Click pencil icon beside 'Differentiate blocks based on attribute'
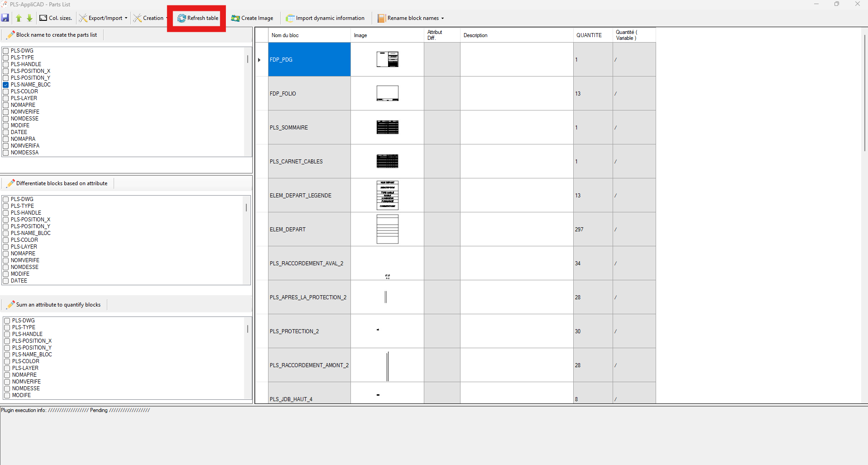Screen dimensions: 868x465 (11, 183)
